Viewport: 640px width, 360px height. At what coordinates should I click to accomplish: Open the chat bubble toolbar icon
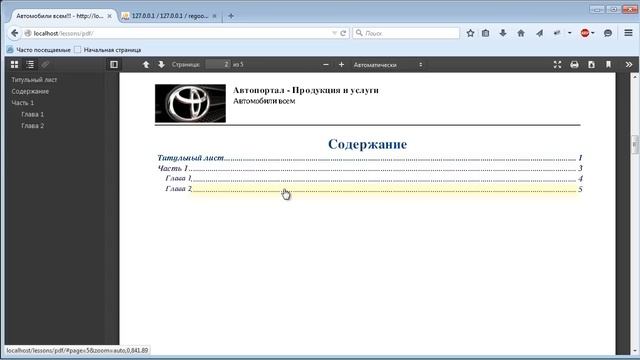coord(608,33)
